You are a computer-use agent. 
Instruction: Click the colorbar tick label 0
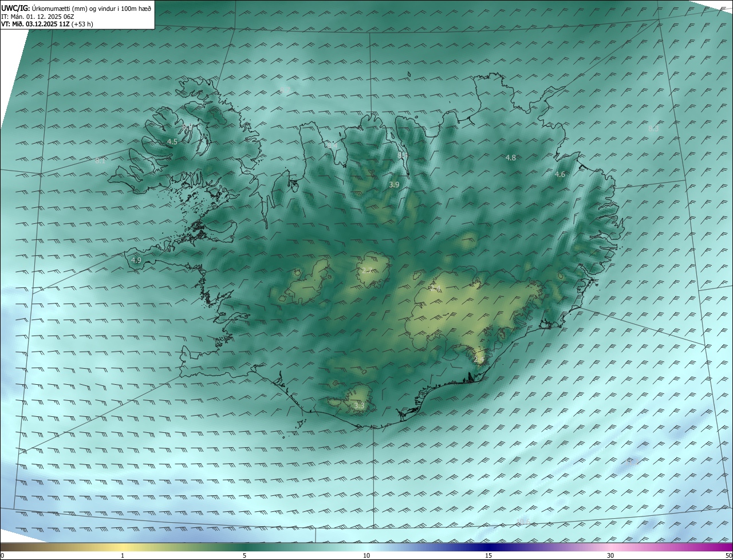coord(2,555)
